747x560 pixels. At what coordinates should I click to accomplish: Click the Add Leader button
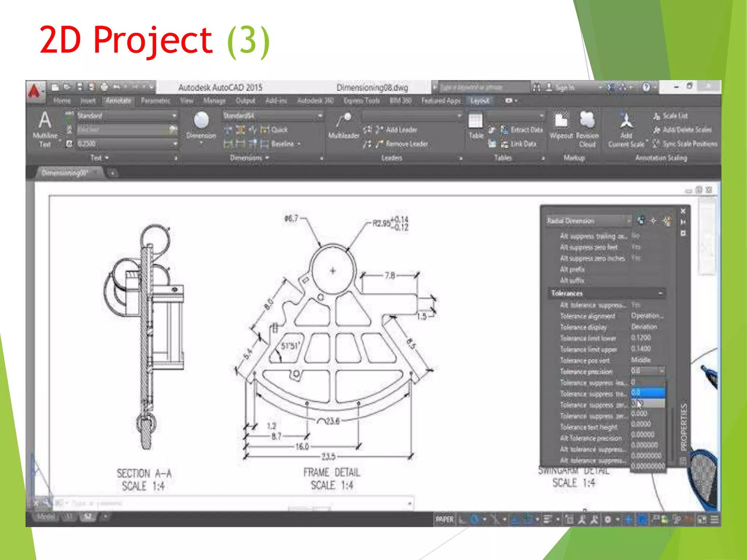point(396,129)
